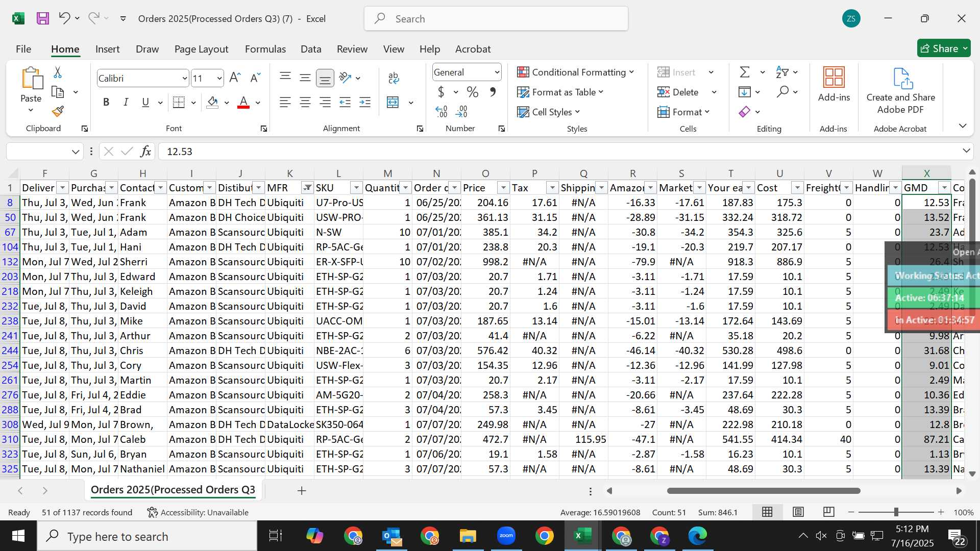
Task: Click Increase Font Size icon
Action: [235, 78]
